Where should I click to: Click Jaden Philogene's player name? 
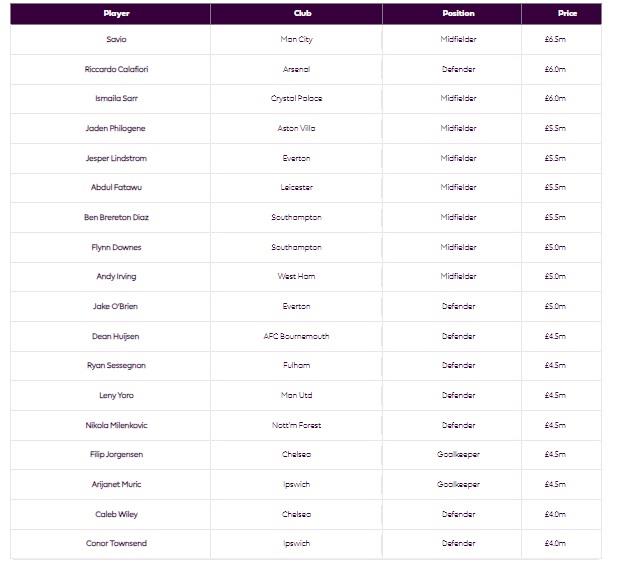tap(116, 129)
